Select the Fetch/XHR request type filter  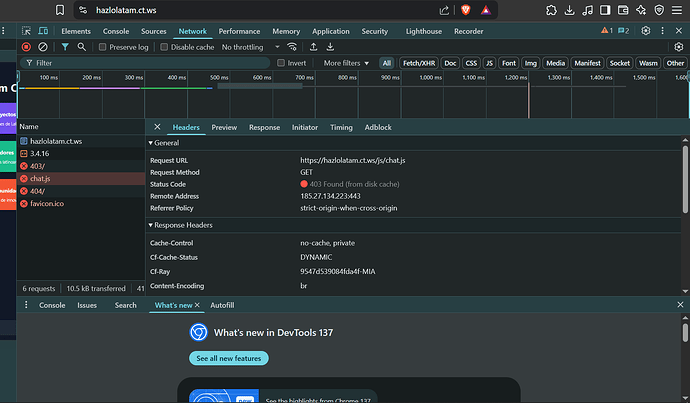pyautogui.click(x=419, y=63)
